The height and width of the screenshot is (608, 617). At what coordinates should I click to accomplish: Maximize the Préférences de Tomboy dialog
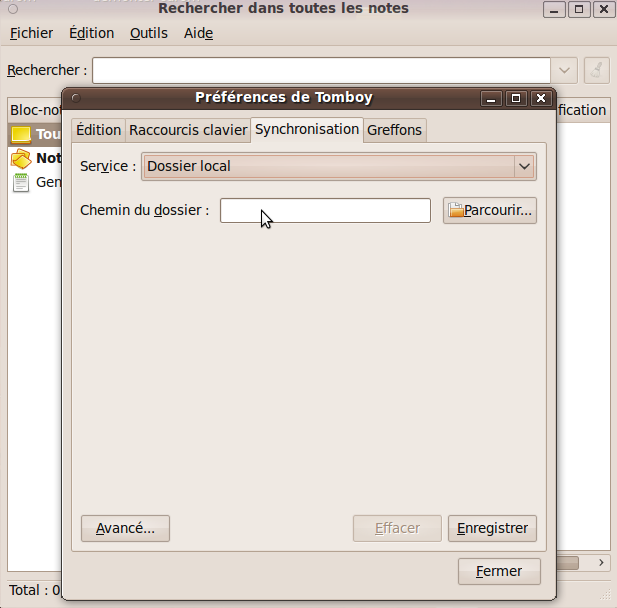click(516, 98)
